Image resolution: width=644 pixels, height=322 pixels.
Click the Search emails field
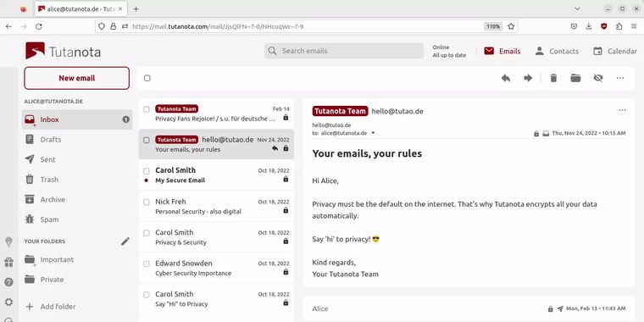pyautogui.click(x=344, y=51)
